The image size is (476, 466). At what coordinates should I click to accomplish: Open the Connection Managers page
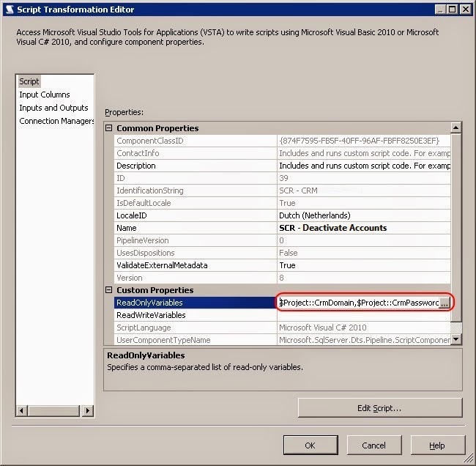pos(56,121)
